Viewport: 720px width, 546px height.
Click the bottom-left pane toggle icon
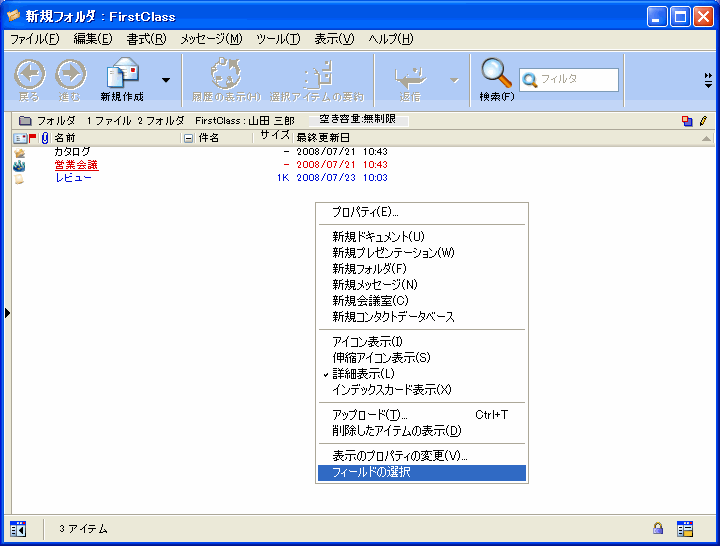[x=20, y=528]
